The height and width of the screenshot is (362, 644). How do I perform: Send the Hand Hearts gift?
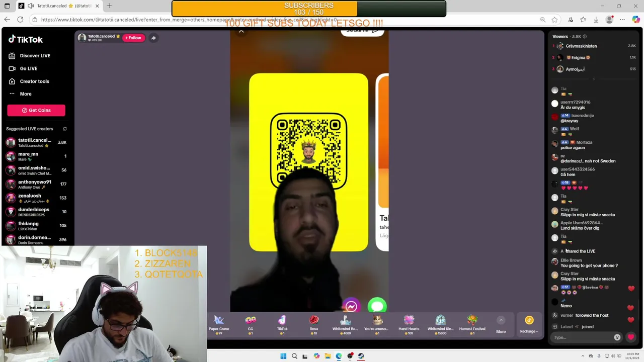tap(409, 324)
